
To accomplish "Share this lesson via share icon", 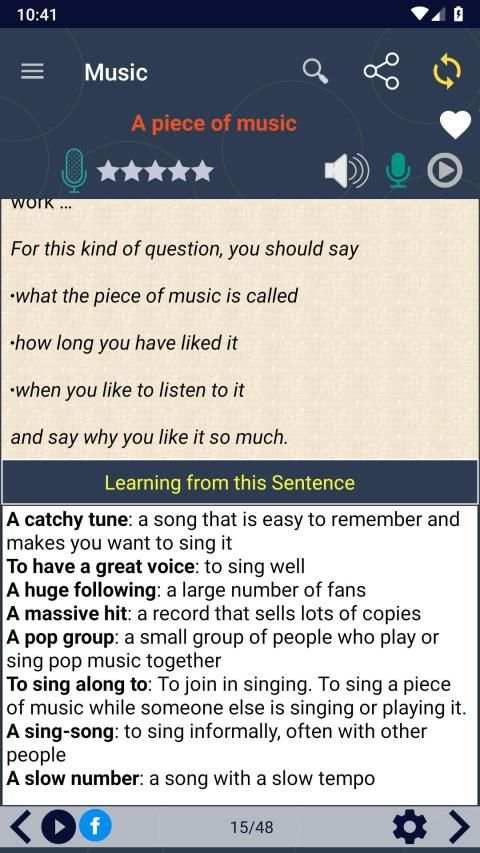I will 381,71.
